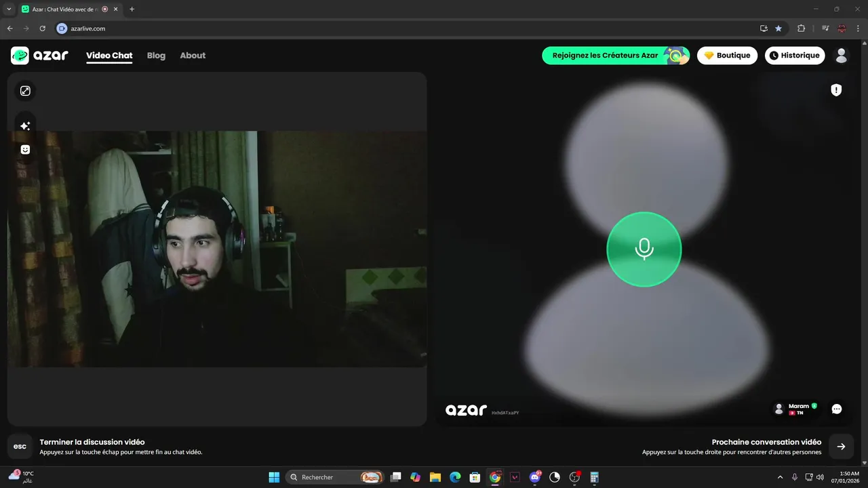This screenshot has height=488, width=868.
Task: Open the chat message bubble icon
Action: [x=837, y=409]
